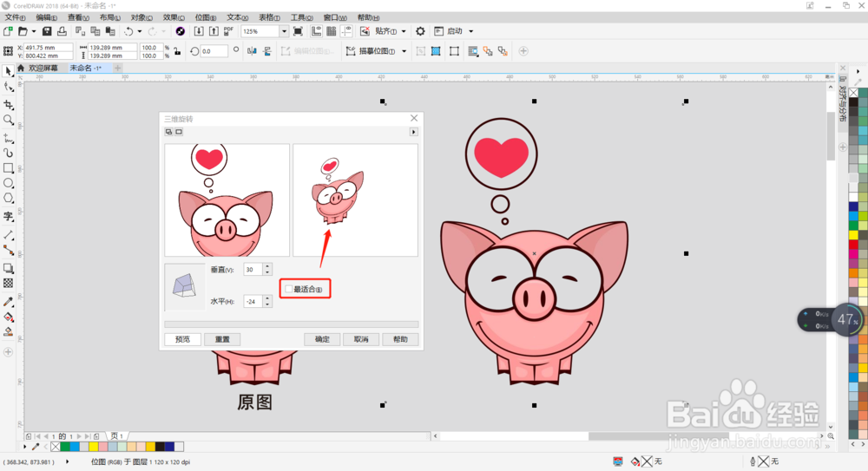Click the 确定 OK button

tap(322, 339)
